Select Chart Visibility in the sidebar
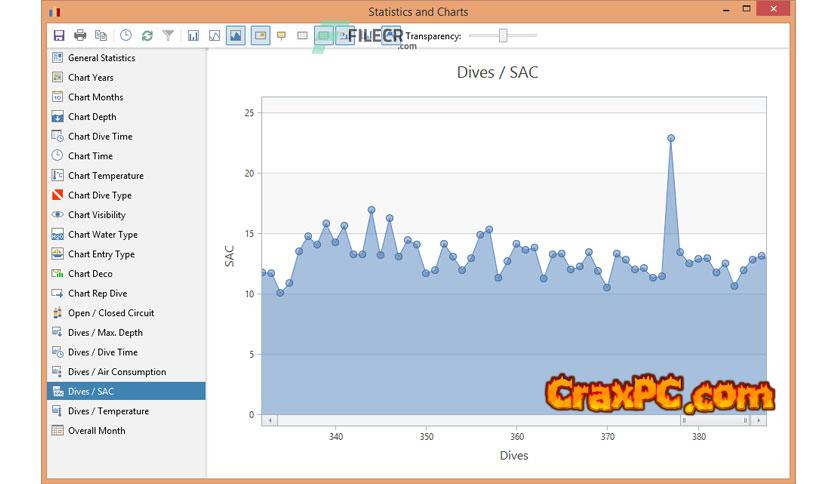Image resolution: width=836 pixels, height=484 pixels. (96, 215)
